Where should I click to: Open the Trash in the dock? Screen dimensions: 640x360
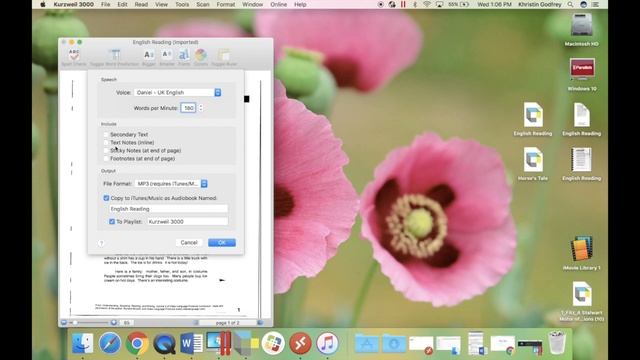point(557,342)
